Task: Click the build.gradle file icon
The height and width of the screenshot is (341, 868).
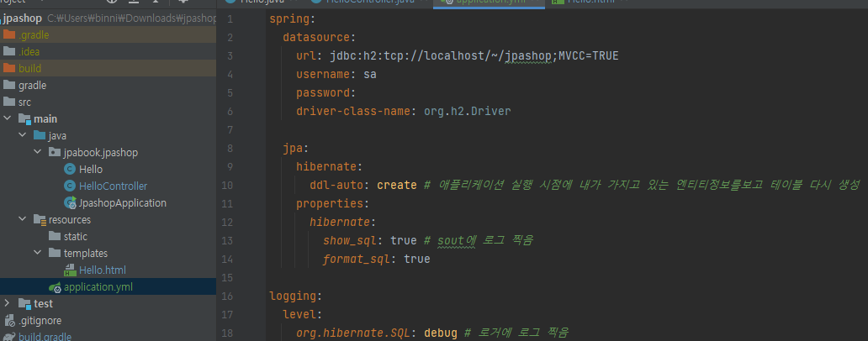Action: pos(9,337)
